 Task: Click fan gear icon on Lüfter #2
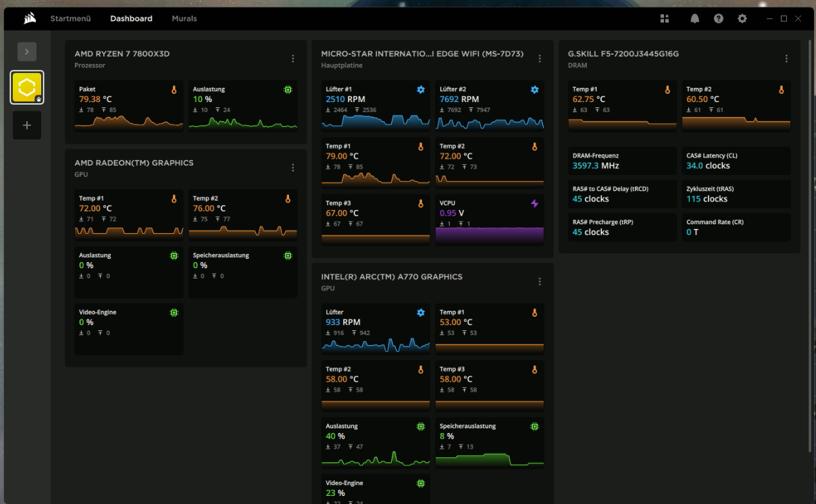(x=534, y=89)
